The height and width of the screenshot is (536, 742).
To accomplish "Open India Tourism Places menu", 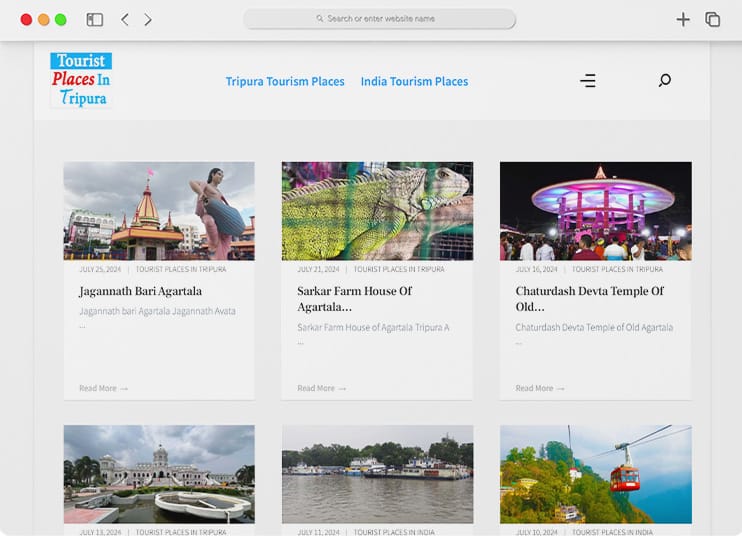I will [414, 81].
